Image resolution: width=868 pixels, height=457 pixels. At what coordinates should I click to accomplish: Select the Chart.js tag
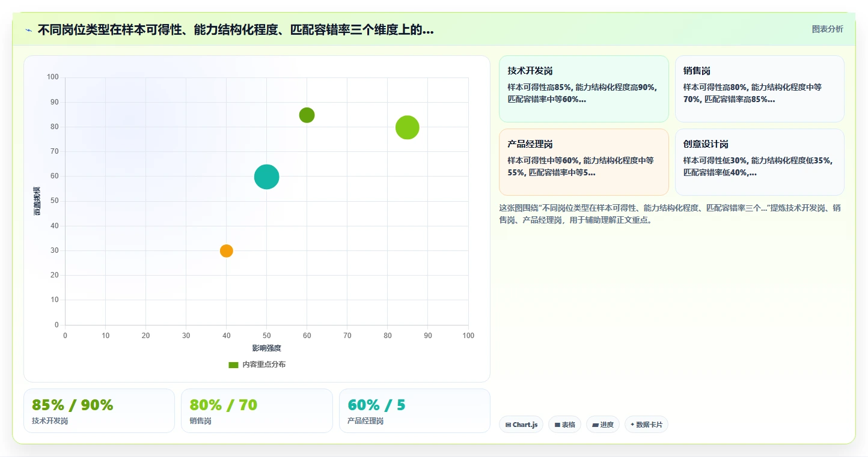click(x=521, y=425)
